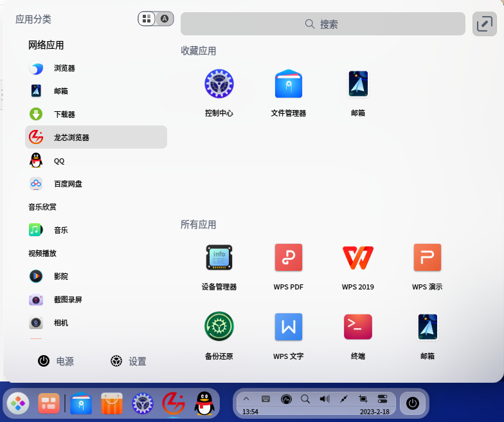Open QQ from the category list
The width and height of the screenshot is (504, 422).
96,161
